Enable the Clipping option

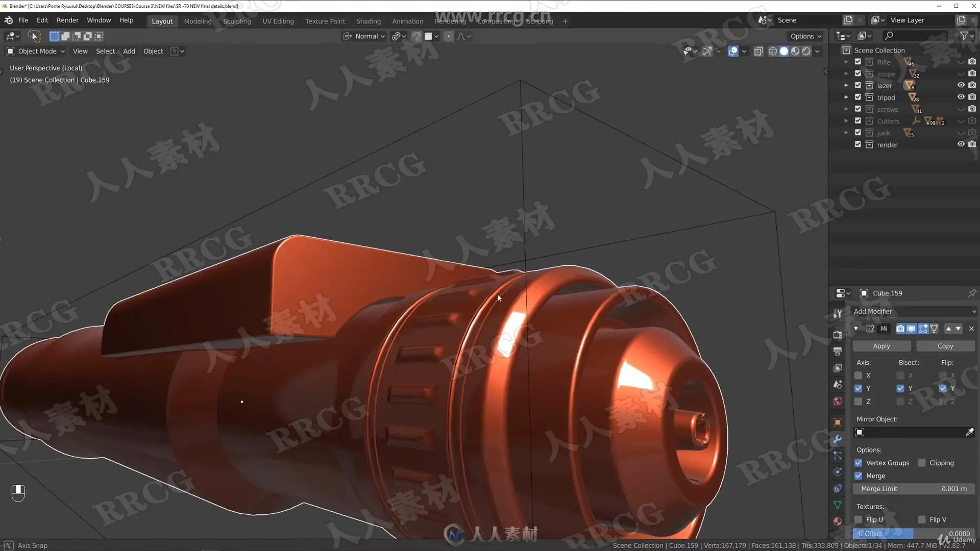pyautogui.click(x=922, y=463)
